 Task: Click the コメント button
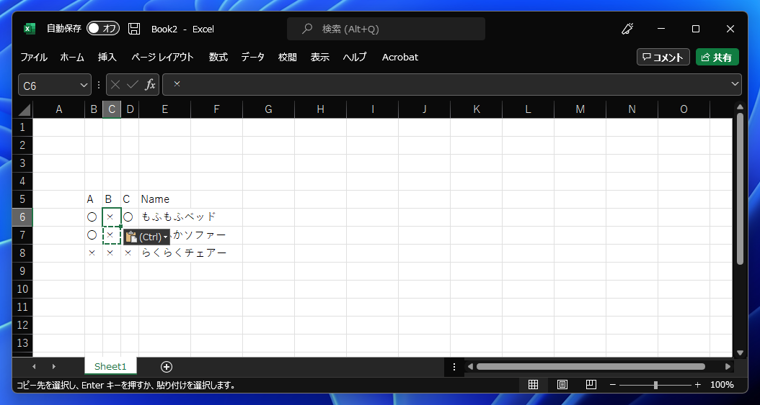pyautogui.click(x=663, y=57)
